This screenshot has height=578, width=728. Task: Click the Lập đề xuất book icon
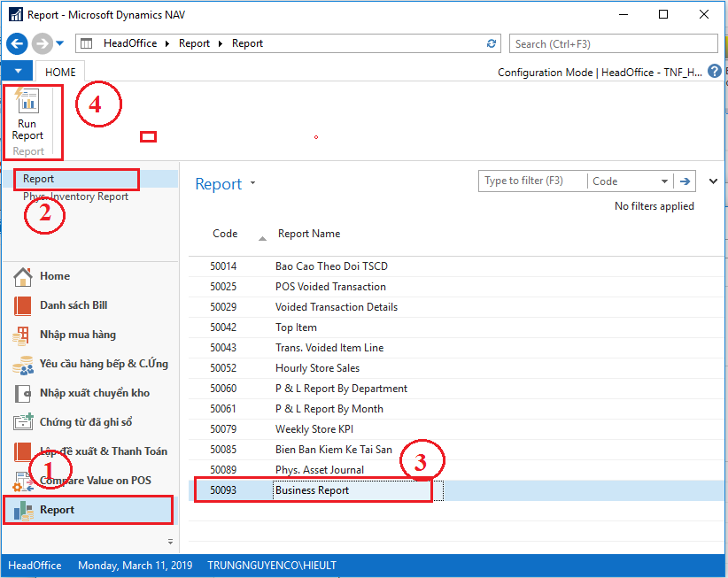pos(22,451)
